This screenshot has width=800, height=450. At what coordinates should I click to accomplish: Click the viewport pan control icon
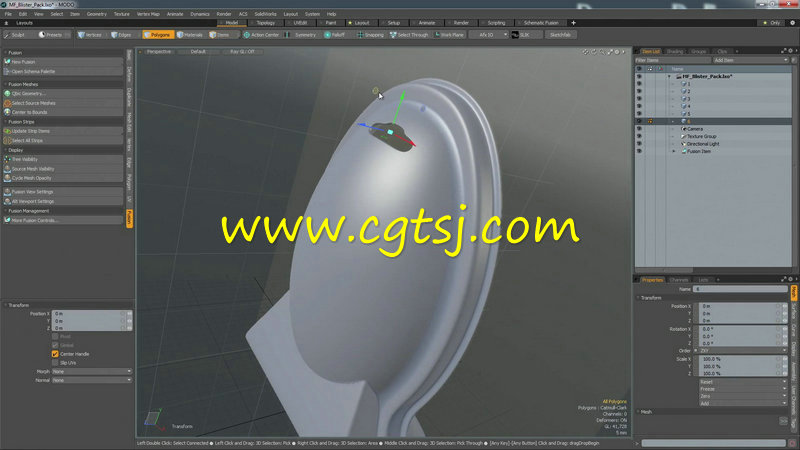(x=586, y=52)
